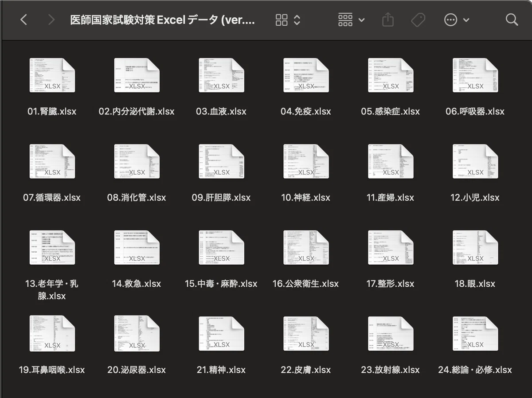
Task: Select the 24.総論・必修.xlsx file icon
Action: (475, 333)
